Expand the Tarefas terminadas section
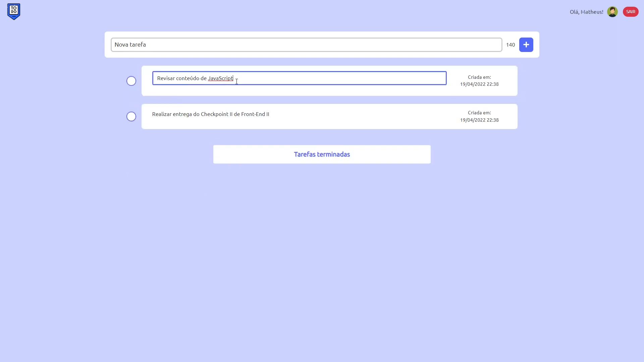 point(322,154)
